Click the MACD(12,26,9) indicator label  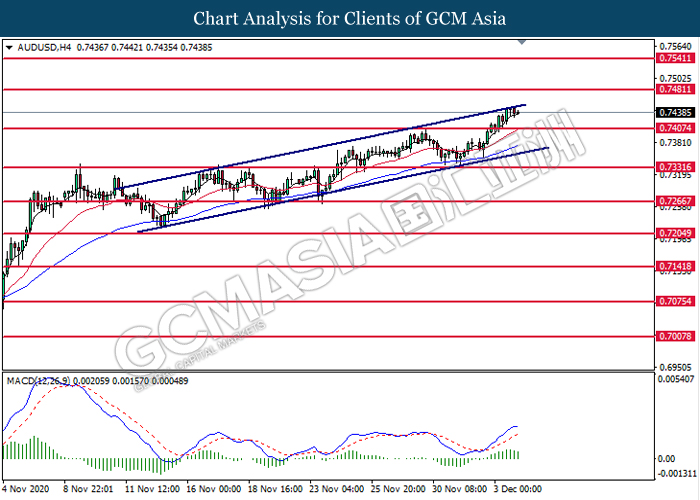click(x=38, y=381)
